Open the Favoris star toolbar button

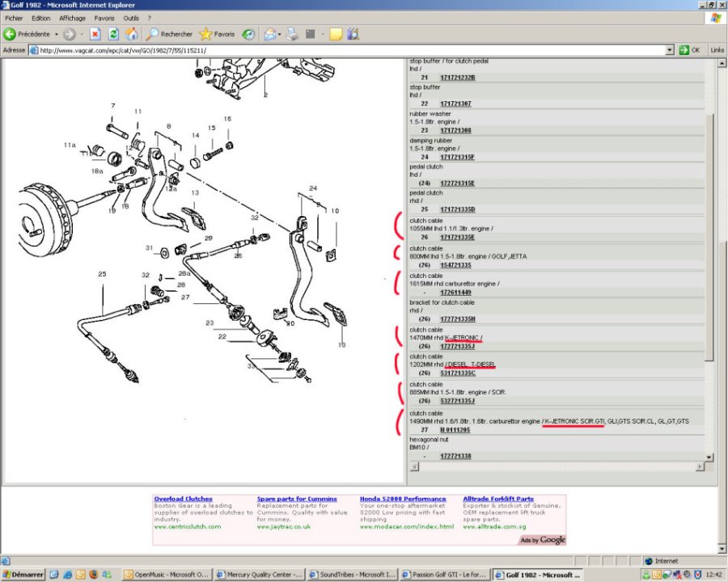[x=218, y=34]
